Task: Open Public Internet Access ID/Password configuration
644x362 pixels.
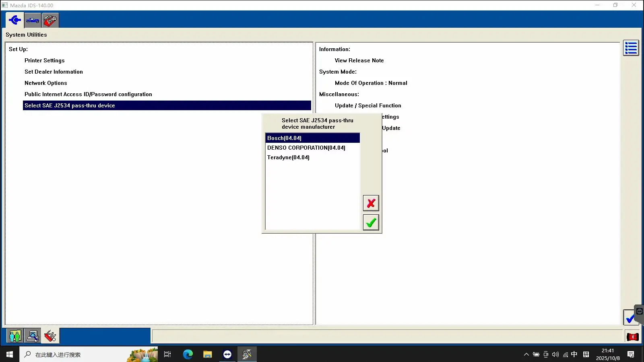Action: coord(88,94)
